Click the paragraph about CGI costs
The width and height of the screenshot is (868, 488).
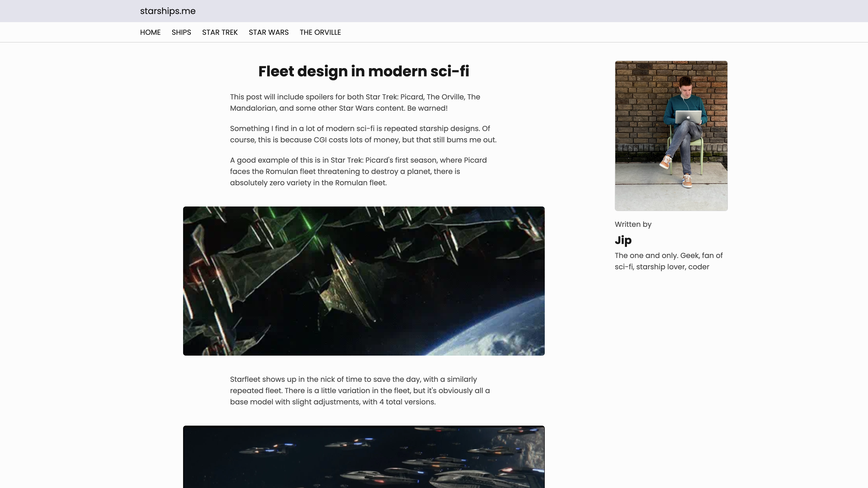(x=363, y=134)
